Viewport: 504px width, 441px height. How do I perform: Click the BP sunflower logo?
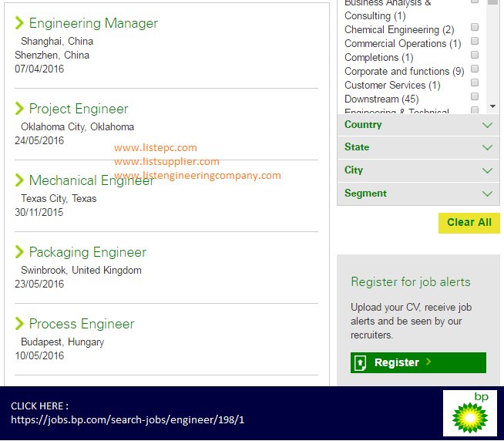tap(470, 417)
